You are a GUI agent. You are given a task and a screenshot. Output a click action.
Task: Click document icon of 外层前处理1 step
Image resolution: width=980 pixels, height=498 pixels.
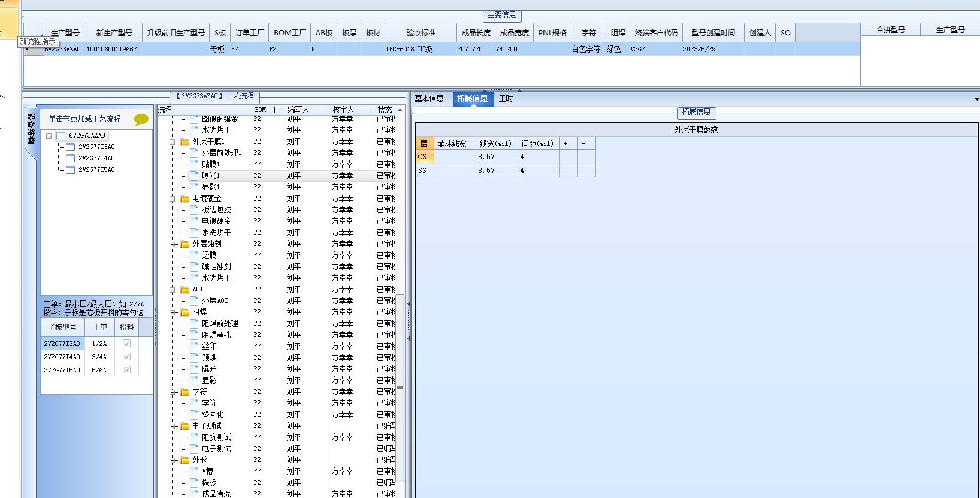[194, 153]
